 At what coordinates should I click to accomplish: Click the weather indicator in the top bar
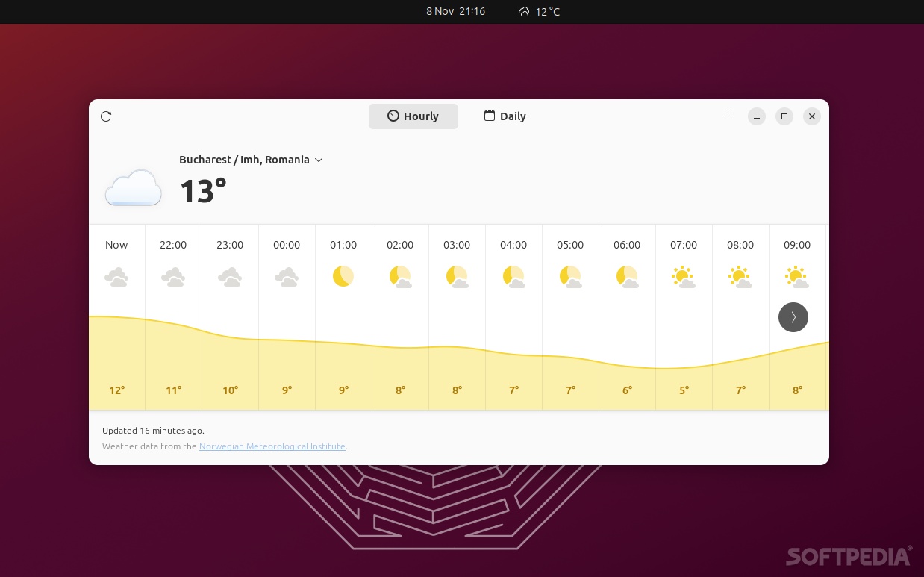(539, 11)
